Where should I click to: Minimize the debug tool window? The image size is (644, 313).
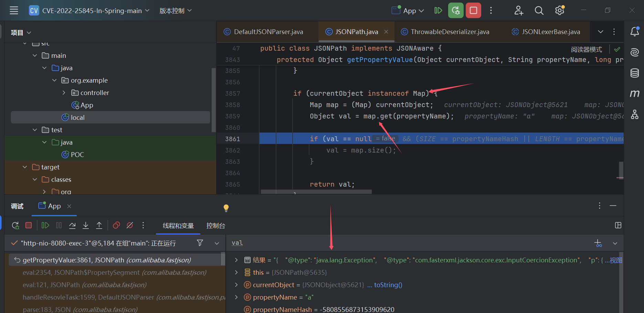tap(613, 206)
